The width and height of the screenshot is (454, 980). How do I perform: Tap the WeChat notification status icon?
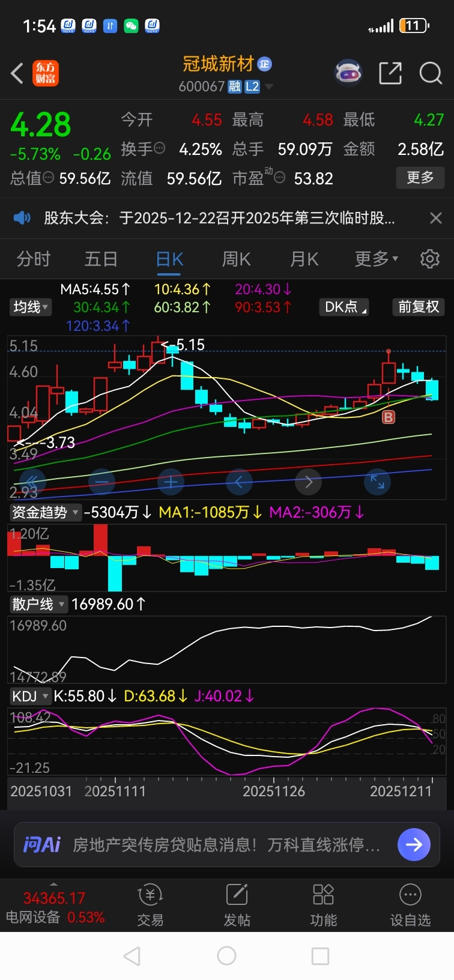click(x=131, y=26)
